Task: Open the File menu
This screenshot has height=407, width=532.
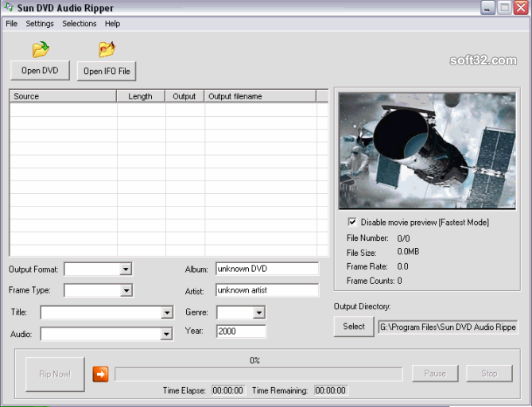Action: pos(12,24)
